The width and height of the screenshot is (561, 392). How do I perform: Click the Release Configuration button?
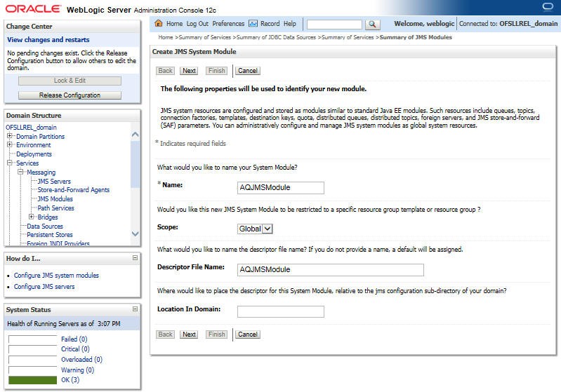(x=70, y=95)
